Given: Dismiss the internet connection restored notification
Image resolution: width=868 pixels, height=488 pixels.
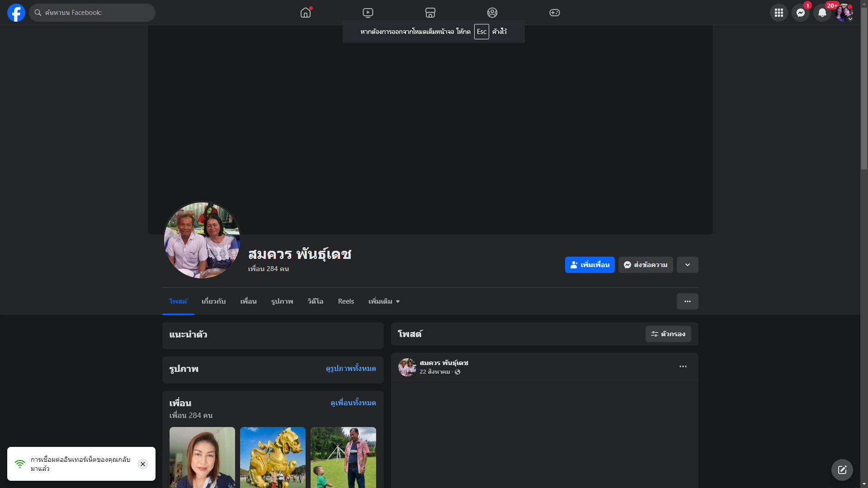Looking at the screenshot, I should tap(143, 464).
